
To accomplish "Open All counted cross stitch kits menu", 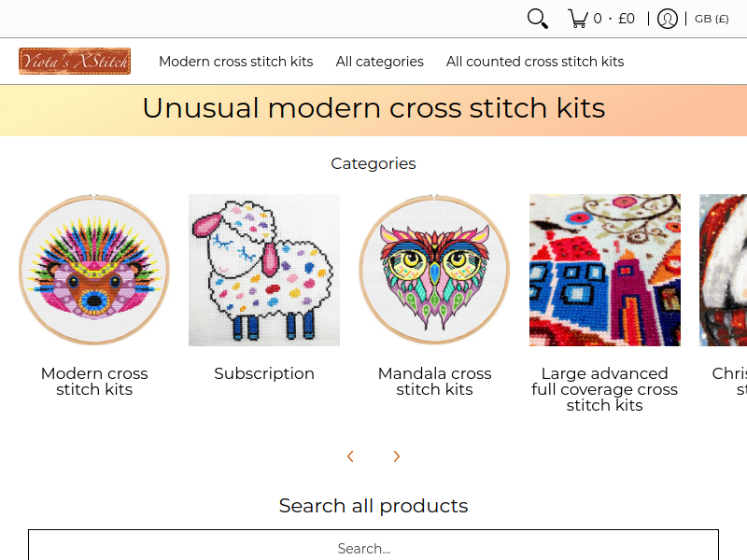I will pyautogui.click(x=535, y=62).
